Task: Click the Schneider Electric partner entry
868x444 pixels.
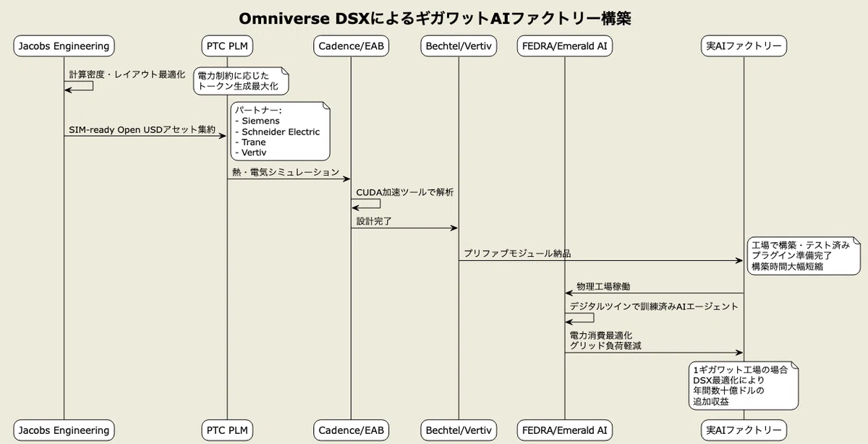Action: pyautogui.click(x=277, y=132)
